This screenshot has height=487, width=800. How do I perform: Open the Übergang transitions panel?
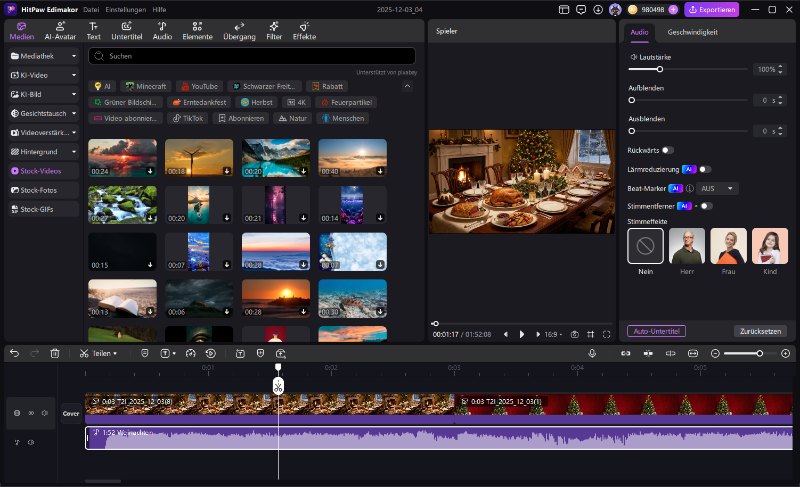pyautogui.click(x=239, y=30)
